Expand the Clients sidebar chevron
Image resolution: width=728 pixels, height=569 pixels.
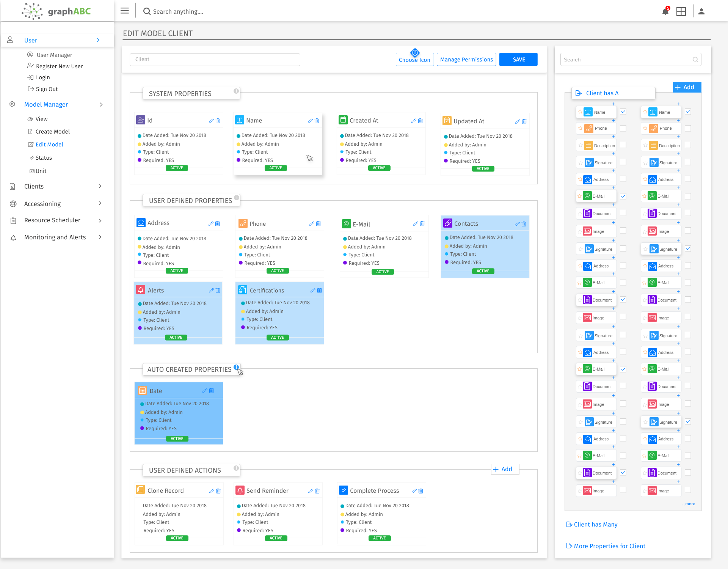(100, 186)
